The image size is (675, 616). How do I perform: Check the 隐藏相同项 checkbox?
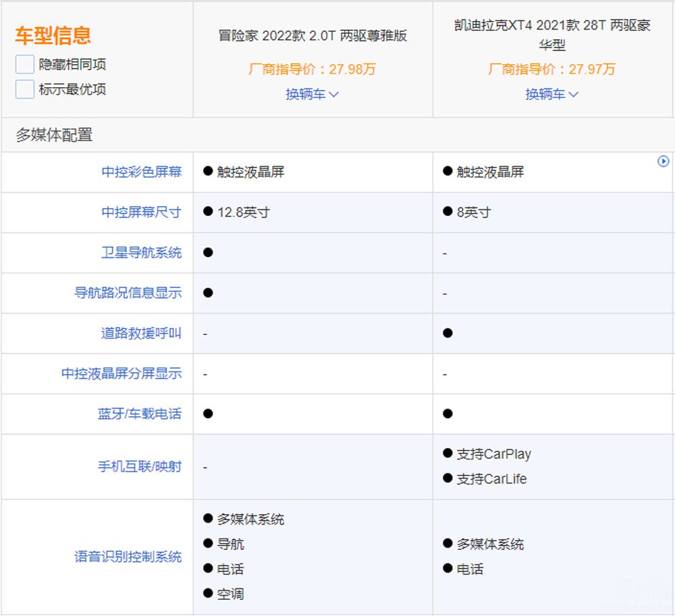[x=25, y=65]
